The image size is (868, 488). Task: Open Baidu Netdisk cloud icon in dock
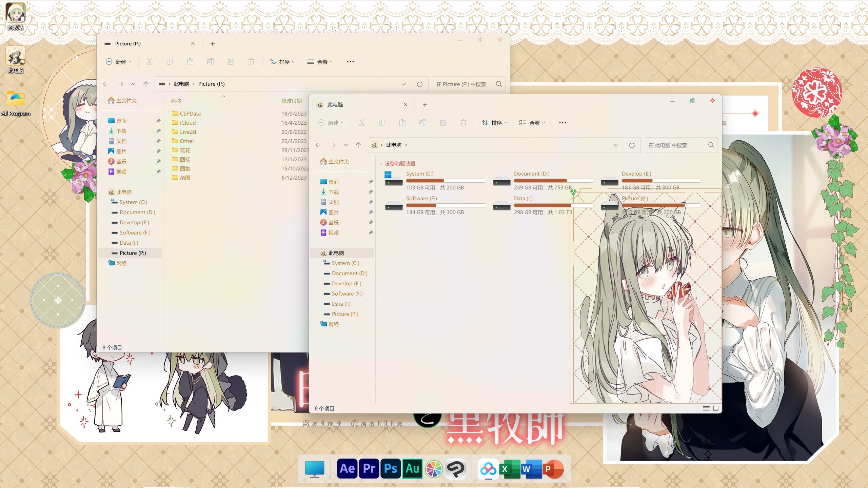pyautogui.click(x=488, y=469)
